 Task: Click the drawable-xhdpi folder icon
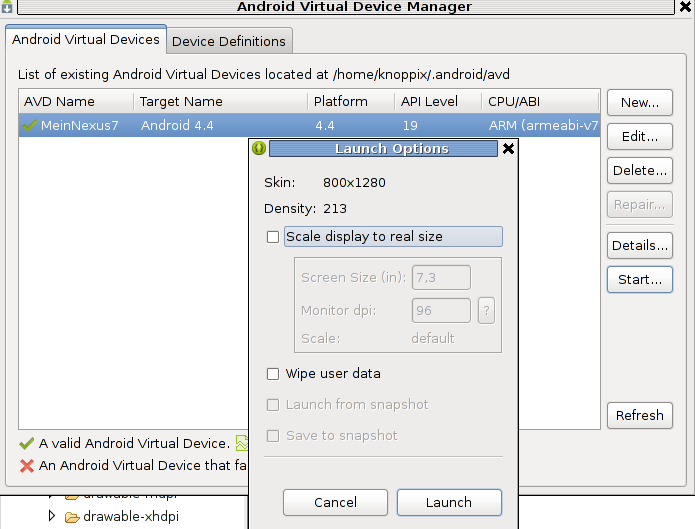coord(72,517)
